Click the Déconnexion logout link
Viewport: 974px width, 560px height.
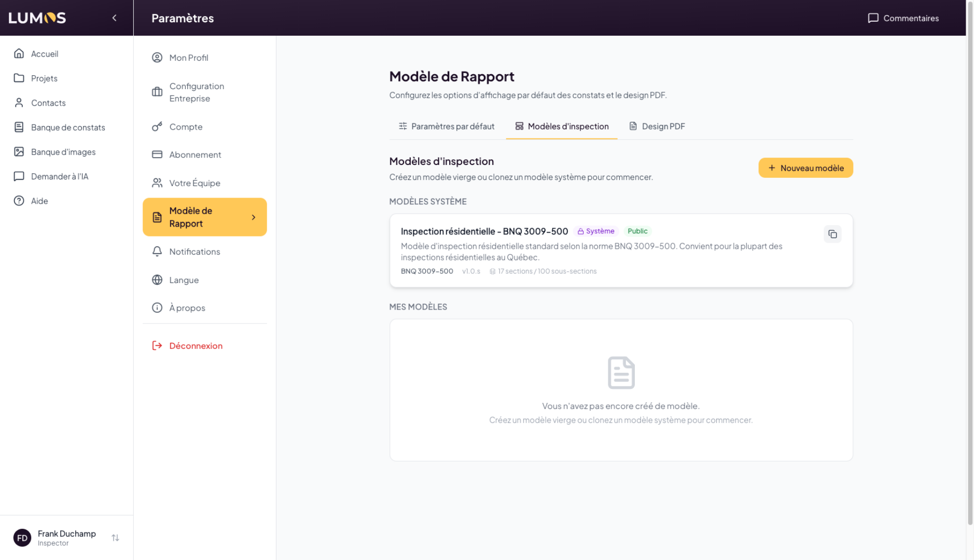tap(195, 346)
